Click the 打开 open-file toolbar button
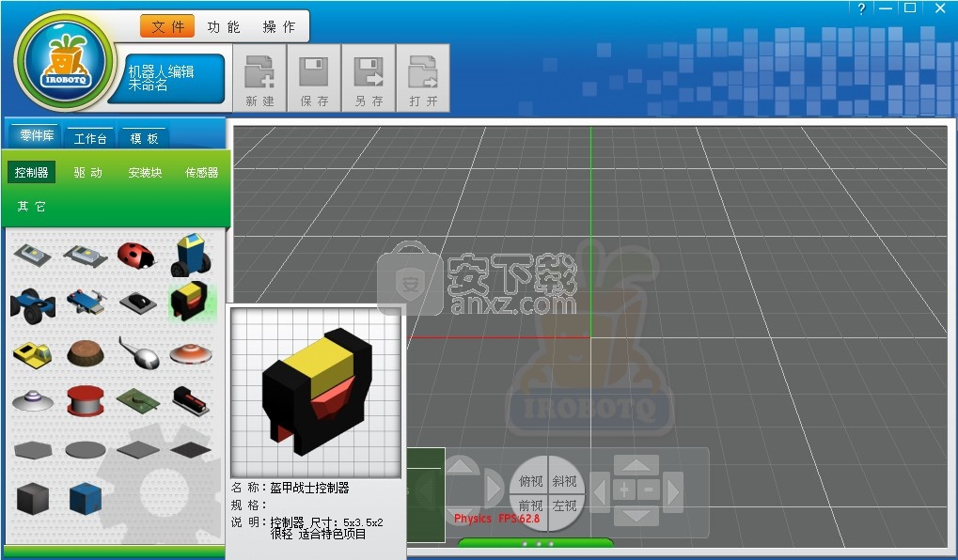 coord(423,78)
